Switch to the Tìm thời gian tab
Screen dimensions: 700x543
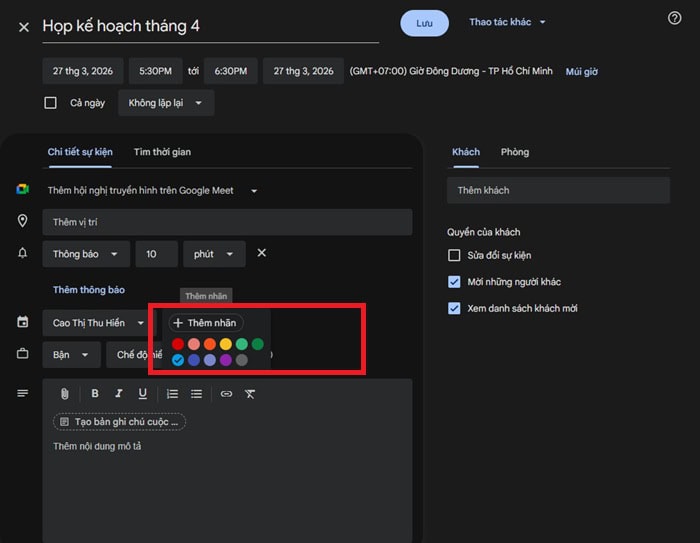162,152
